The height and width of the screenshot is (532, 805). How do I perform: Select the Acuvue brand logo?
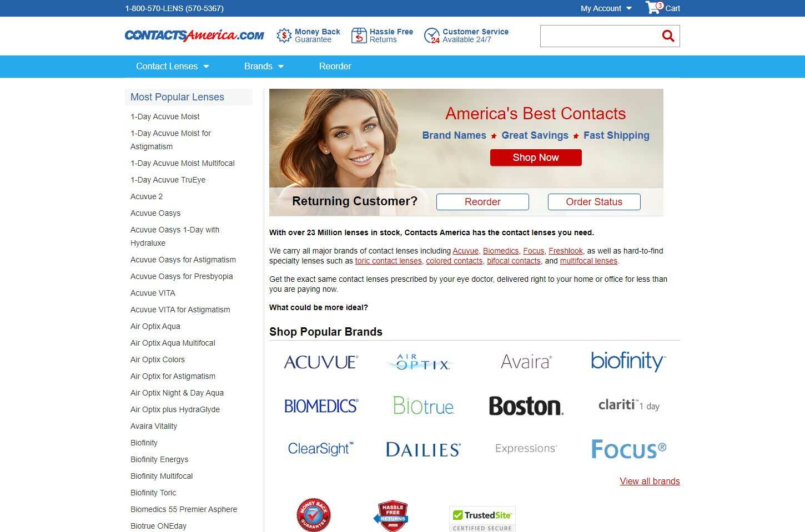pos(321,362)
